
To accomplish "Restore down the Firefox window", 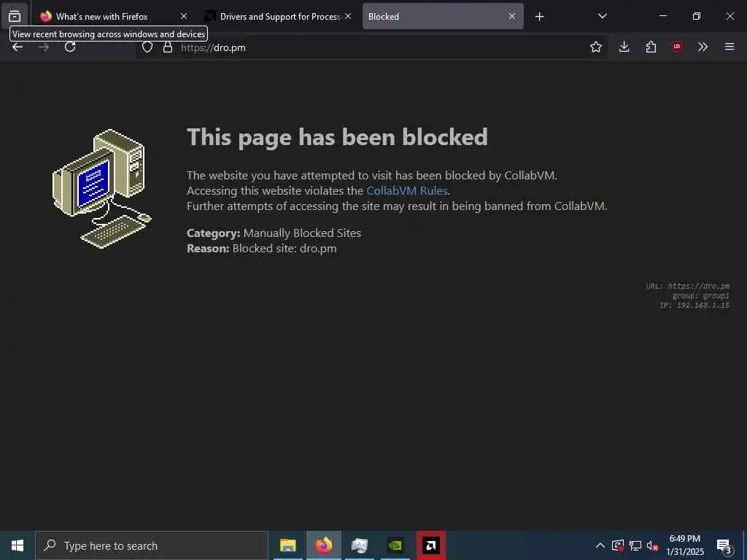I will coord(697,16).
